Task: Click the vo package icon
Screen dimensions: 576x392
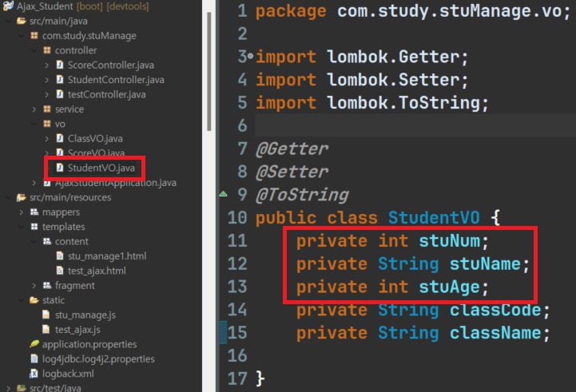Action: pyautogui.click(x=47, y=124)
